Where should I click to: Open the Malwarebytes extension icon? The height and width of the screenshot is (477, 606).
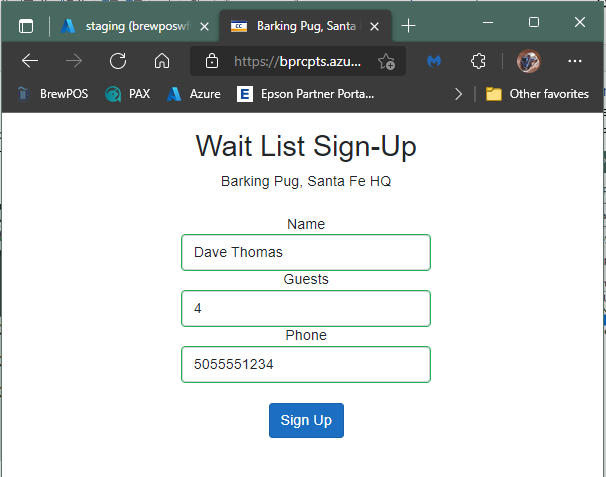(x=434, y=61)
